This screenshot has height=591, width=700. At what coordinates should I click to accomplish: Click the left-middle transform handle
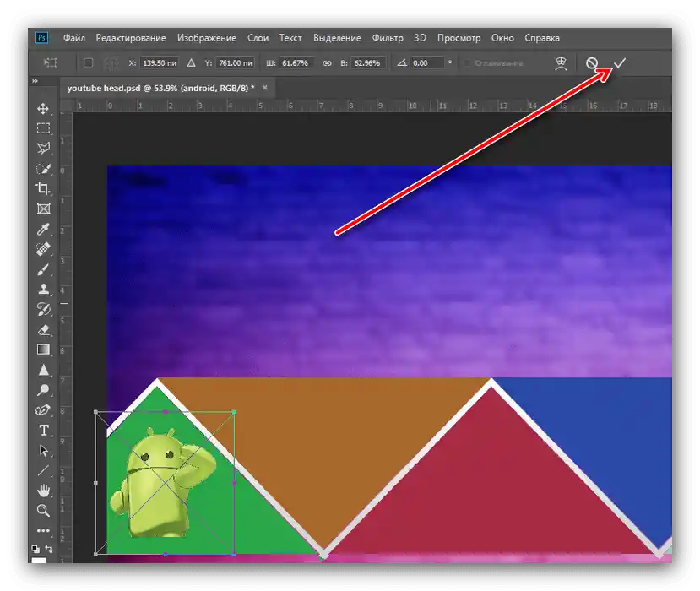point(95,483)
